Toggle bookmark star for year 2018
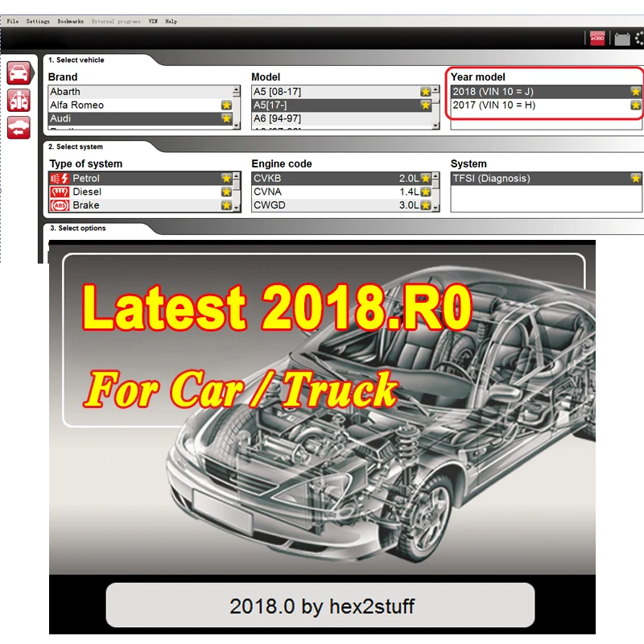Image resolution: width=644 pixels, height=644 pixels. 635,92
